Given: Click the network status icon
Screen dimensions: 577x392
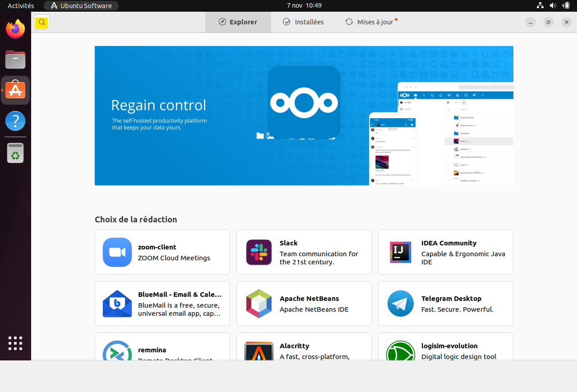Looking at the screenshot, I should (540, 6).
